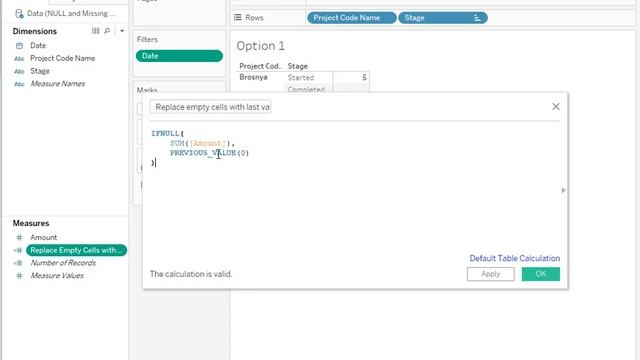Select the Amount measure
Viewport: 640px width, 360px height.
43,237
